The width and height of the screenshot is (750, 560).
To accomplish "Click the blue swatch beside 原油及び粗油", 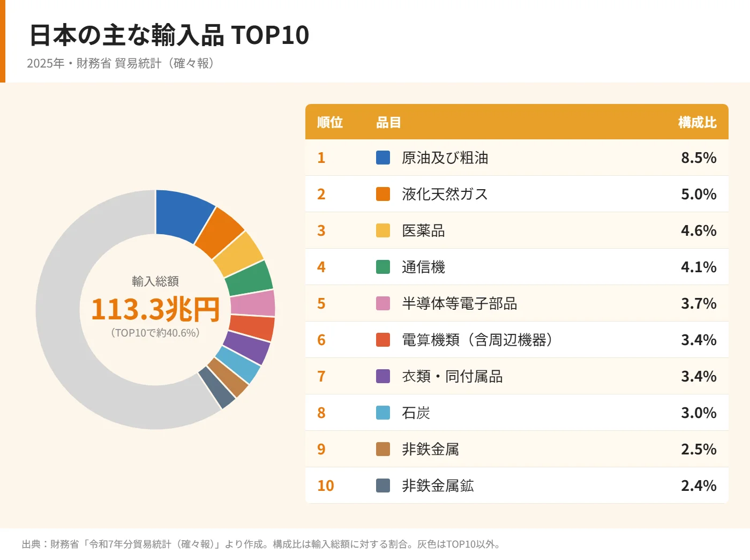I will point(383,158).
